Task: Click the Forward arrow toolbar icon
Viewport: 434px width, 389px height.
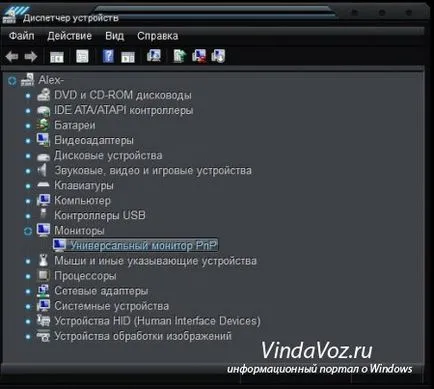Action: pyautogui.click(x=31, y=57)
